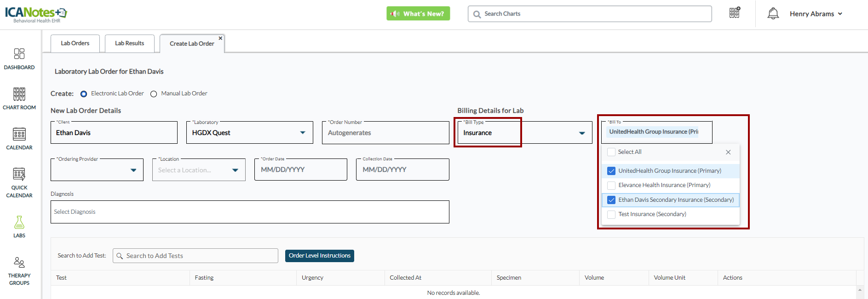Open the Laboratory dropdown
Image resolution: width=868 pixels, height=299 pixels.
[x=303, y=133]
